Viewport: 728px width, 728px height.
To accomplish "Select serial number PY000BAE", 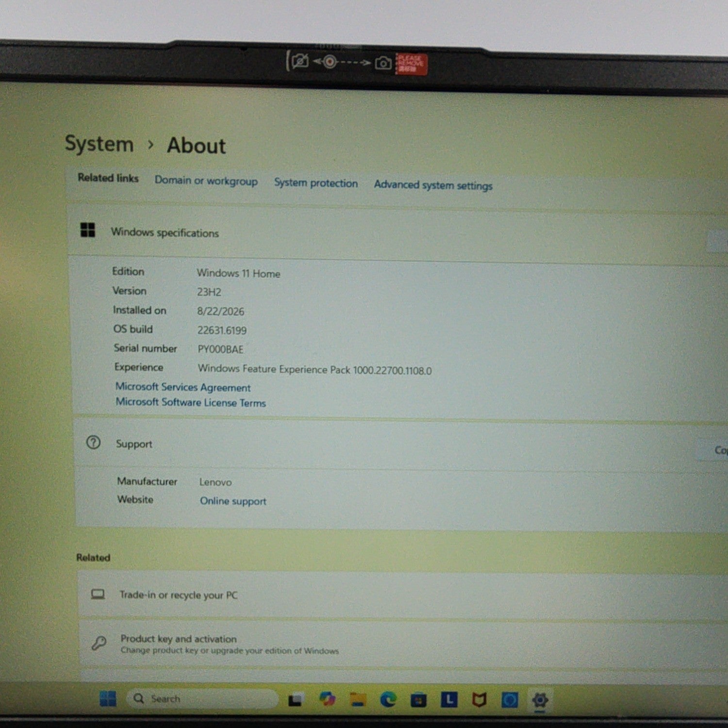I will click(x=220, y=349).
